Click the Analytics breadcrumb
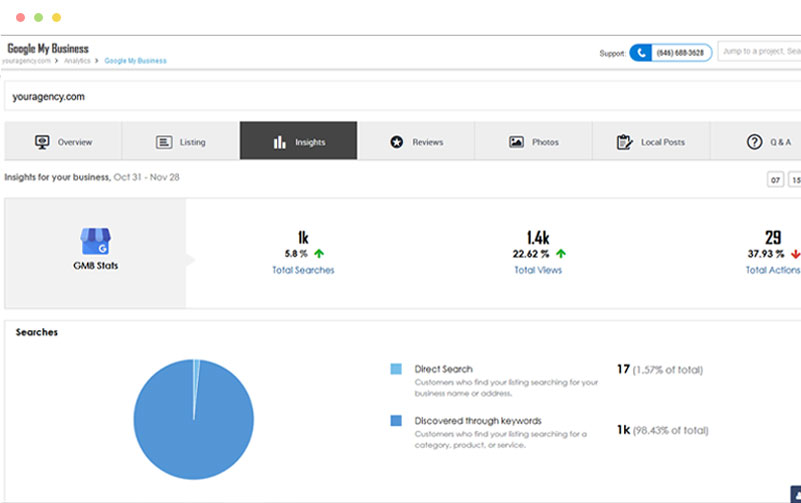Viewport: 801px width, 503px height. pos(77,61)
